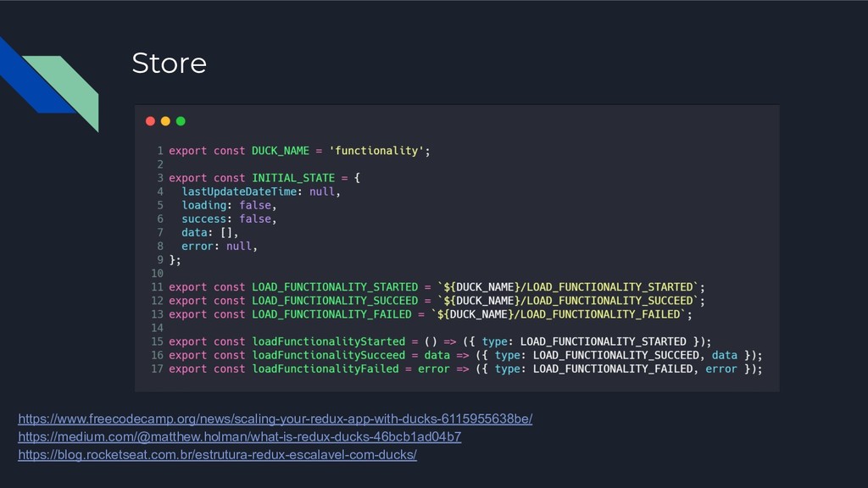Click the 'Store' slide title
Image resolution: width=868 pixels, height=488 pixels.
click(170, 63)
